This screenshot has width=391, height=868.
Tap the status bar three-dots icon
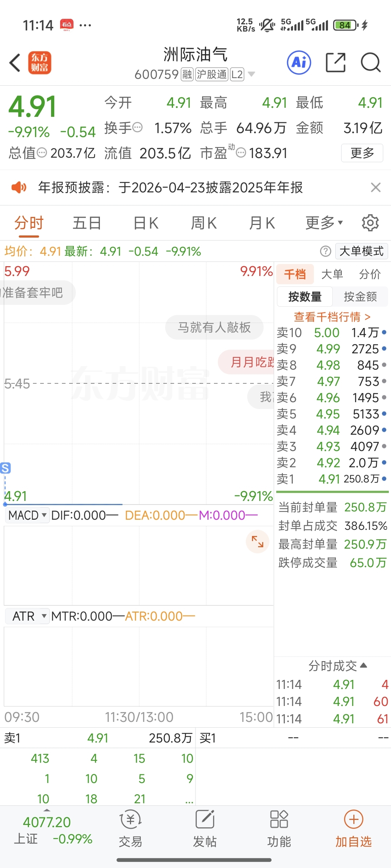pos(85,25)
